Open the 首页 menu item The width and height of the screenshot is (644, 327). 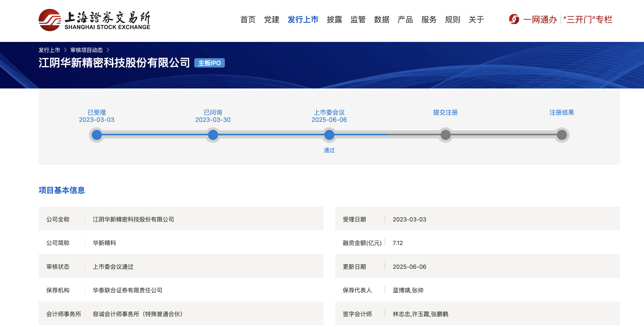click(x=248, y=19)
